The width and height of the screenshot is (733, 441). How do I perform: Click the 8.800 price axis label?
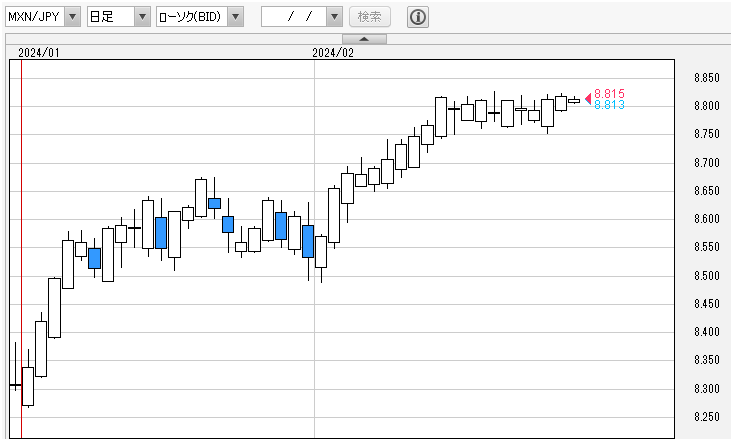[706, 106]
